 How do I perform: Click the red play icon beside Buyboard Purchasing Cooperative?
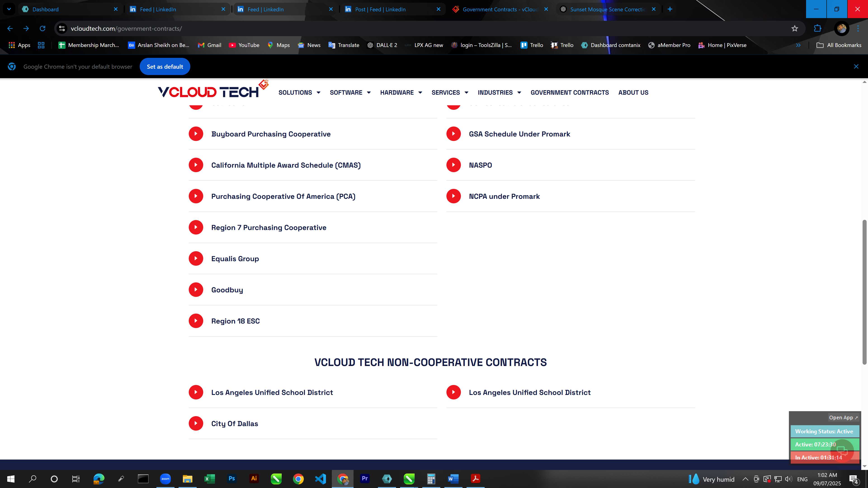pyautogui.click(x=196, y=134)
